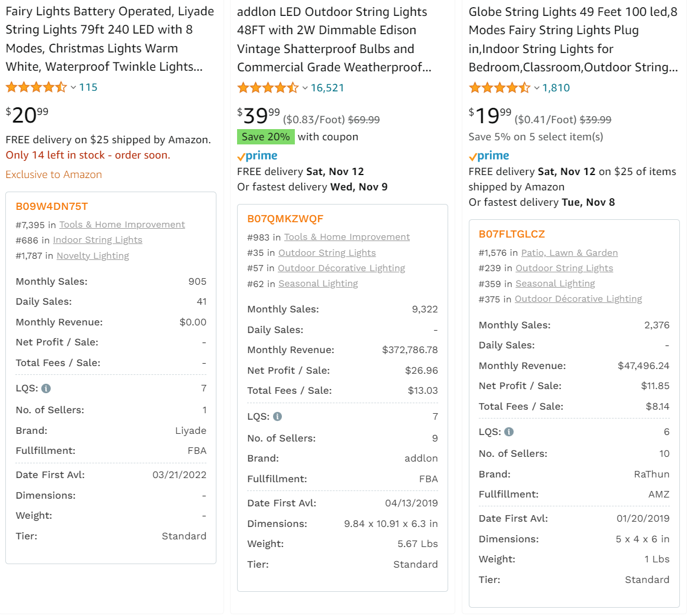This screenshot has width=687, height=616.
Task: Open Novelty Lighting category link
Action: [x=93, y=256]
